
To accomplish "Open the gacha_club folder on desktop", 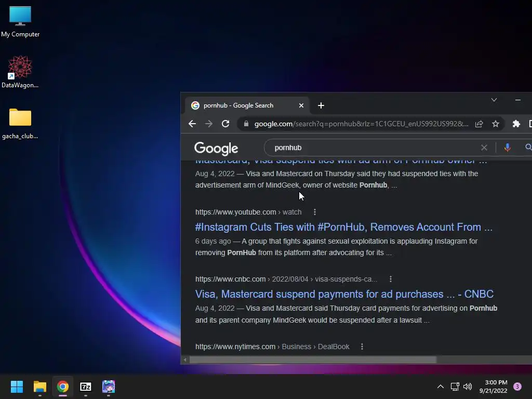I will 20,124.
